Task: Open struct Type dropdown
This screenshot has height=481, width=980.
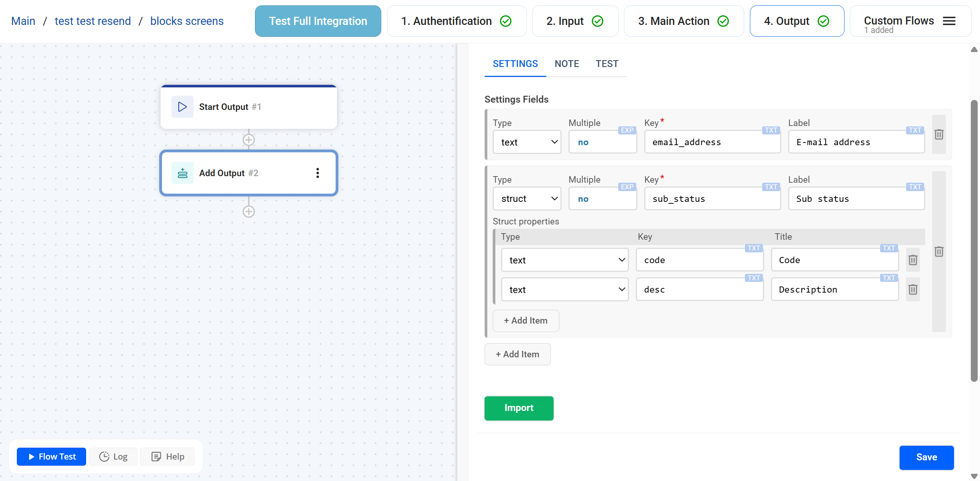Action: coord(527,199)
